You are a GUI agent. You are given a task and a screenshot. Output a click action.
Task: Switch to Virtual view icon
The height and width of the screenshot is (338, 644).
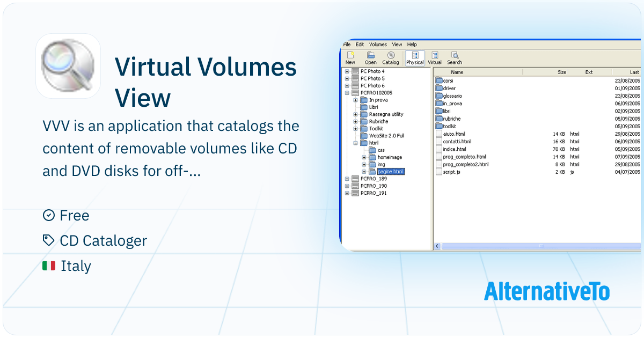pos(435,55)
